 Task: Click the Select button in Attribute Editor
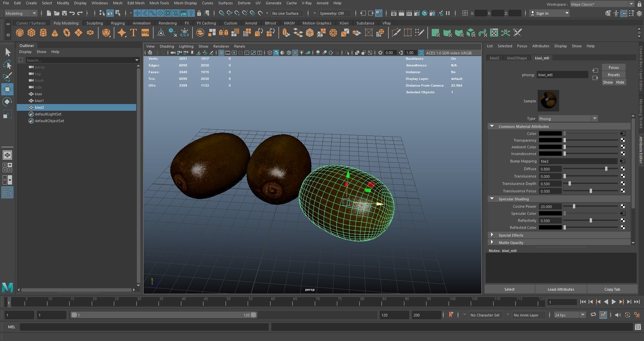pos(509,289)
